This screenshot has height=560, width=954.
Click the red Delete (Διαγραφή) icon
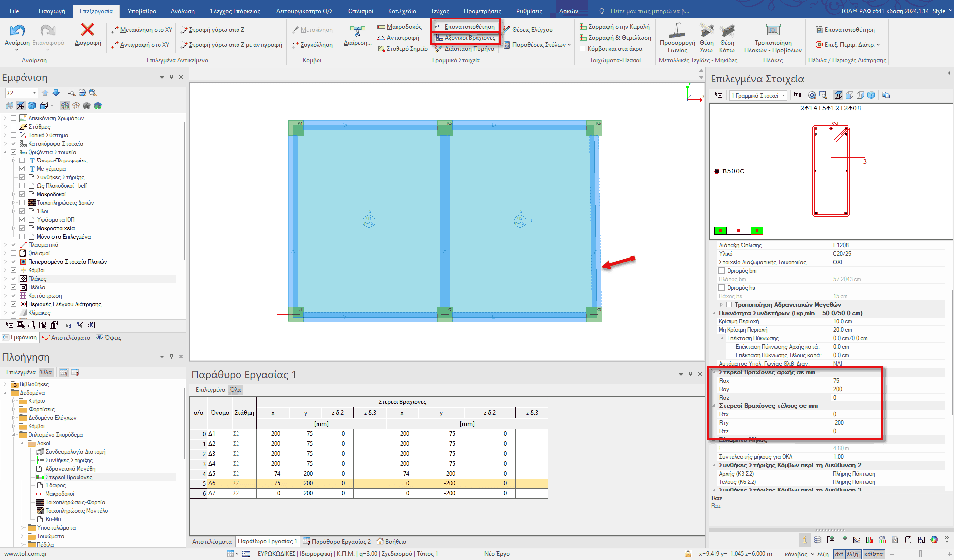[87, 31]
